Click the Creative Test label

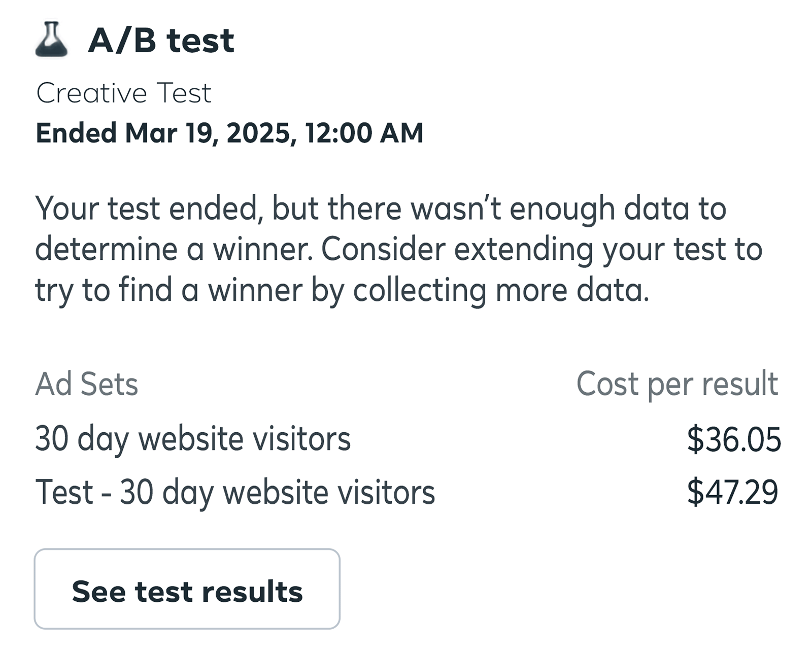point(124,93)
